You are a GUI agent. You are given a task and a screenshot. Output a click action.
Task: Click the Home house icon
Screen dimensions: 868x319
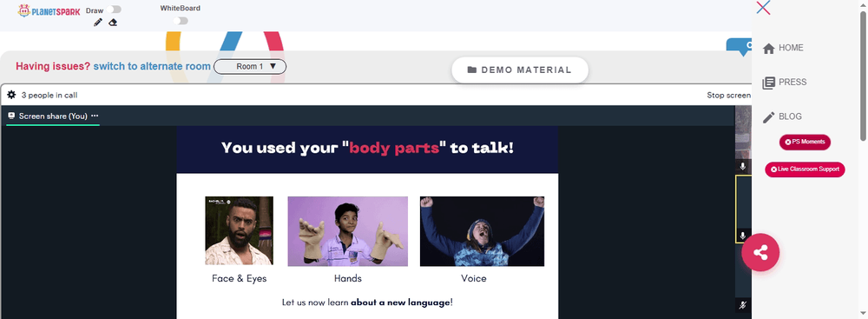pos(768,49)
